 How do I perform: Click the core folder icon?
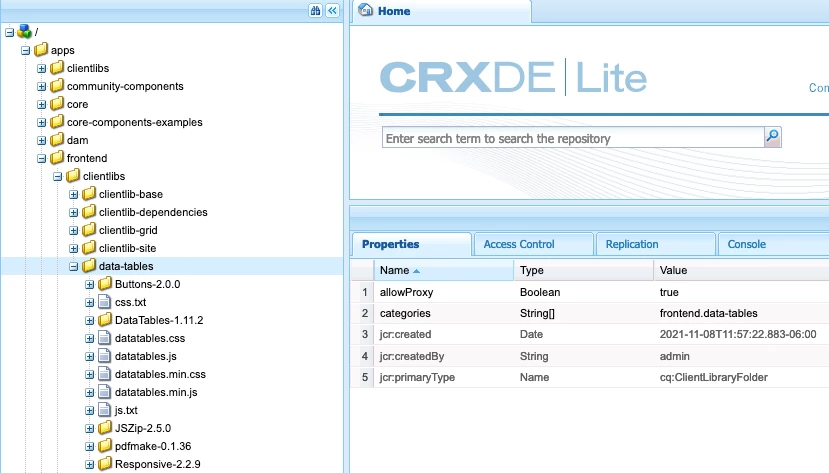point(57,104)
